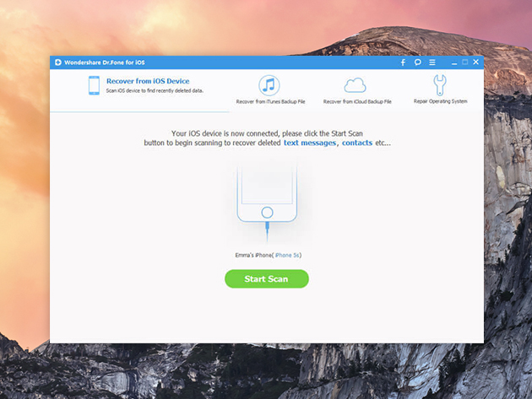532x399 pixels.
Task: Click the iPhone 5s model link
Action: tap(287, 255)
